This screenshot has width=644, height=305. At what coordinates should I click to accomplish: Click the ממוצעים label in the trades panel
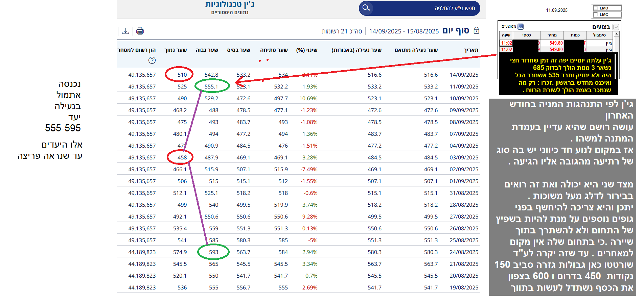(x=509, y=26)
